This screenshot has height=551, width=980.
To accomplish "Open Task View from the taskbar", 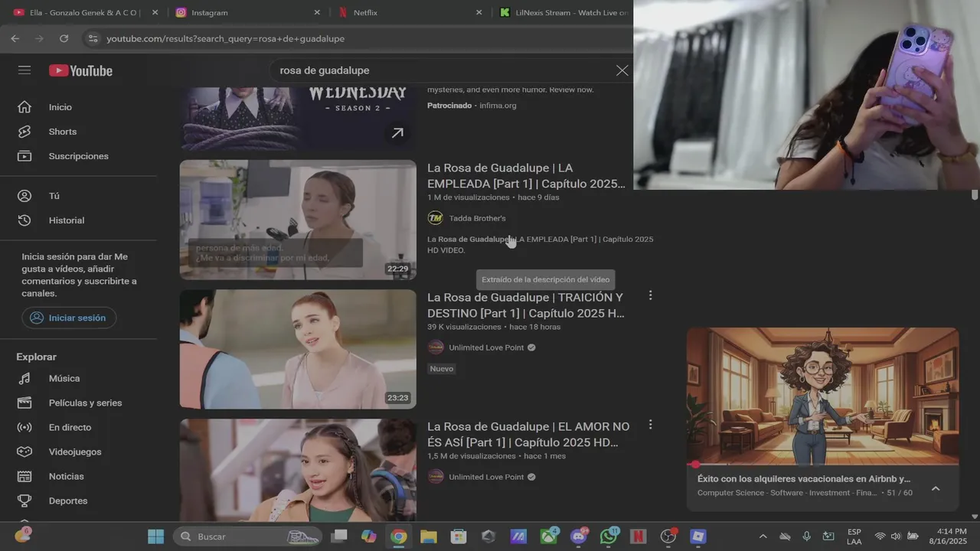I will pos(338,536).
